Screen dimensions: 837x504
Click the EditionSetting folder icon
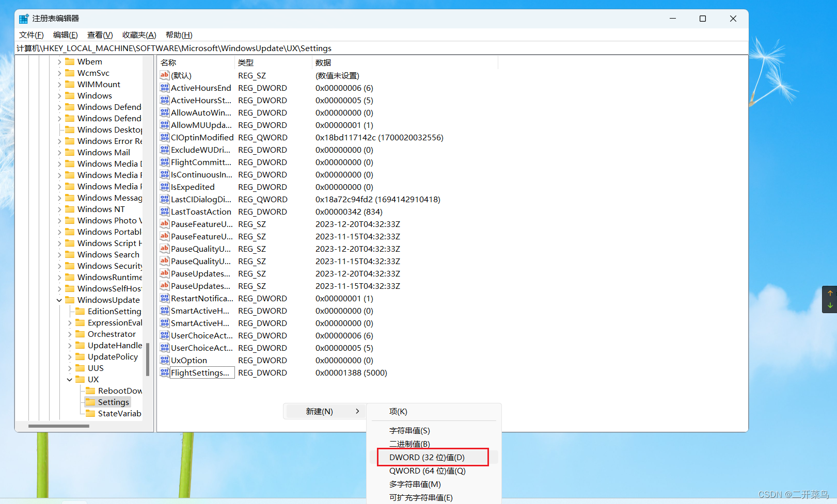[x=80, y=311]
